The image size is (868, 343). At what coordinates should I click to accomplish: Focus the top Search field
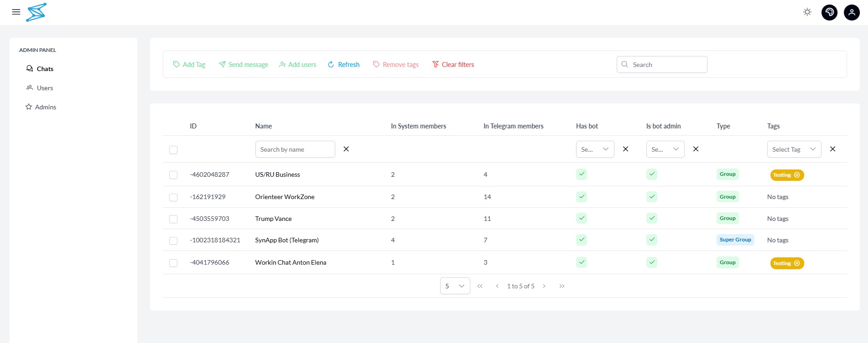click(662, 65)
